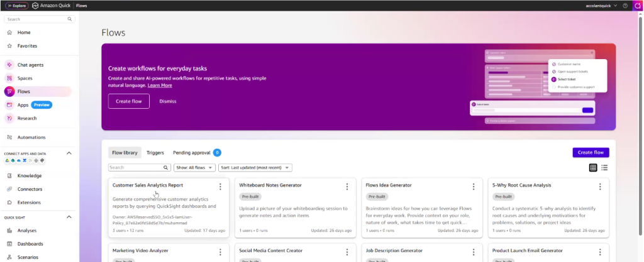Open the Scenarios sidebar icon

pos(9,257)
